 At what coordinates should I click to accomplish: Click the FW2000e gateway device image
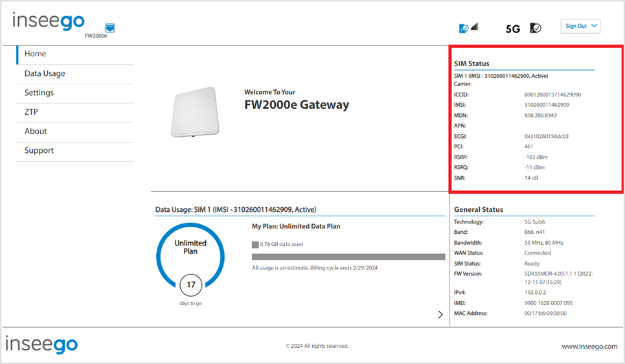point(195,113)
